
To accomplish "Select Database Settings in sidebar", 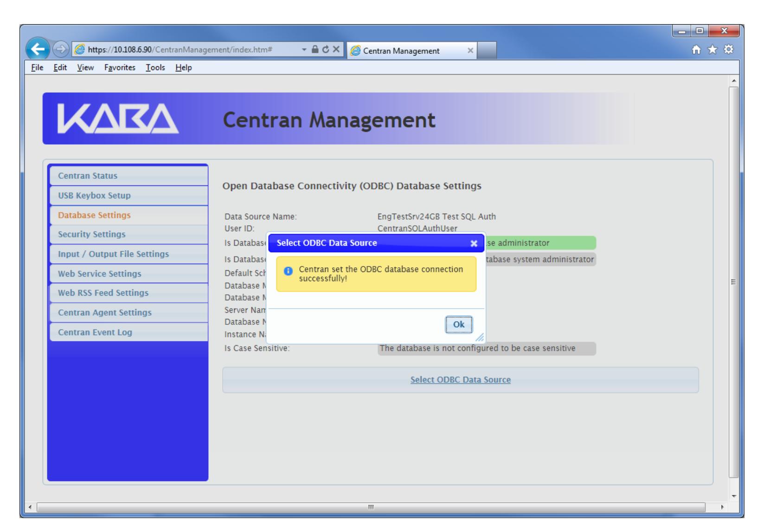I will coord(128,215).
